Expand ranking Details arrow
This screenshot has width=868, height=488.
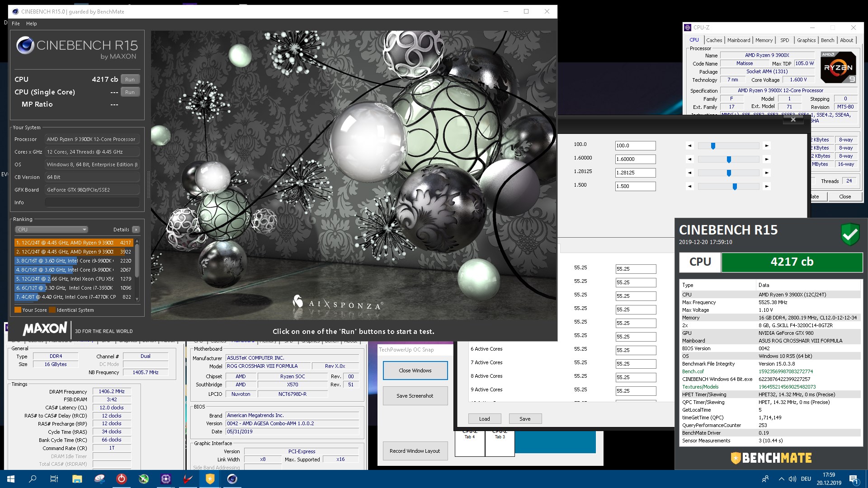[x=136, y=230]
